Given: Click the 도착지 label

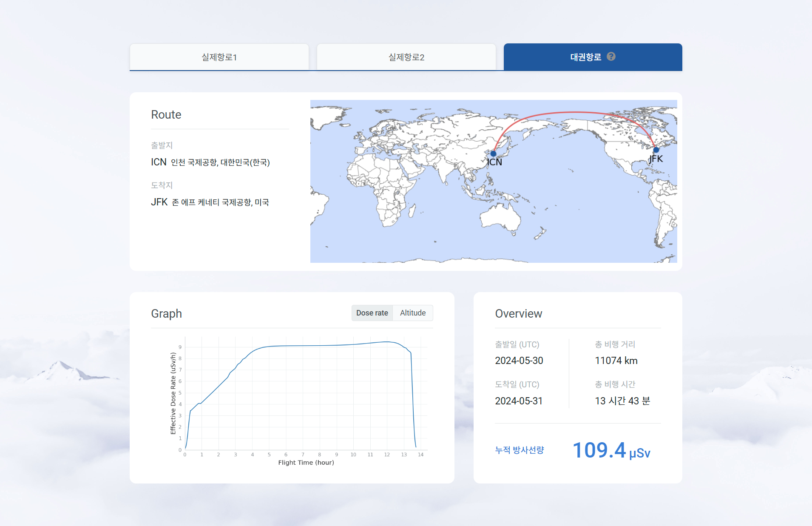Looking at the screenshot, I should [162, 185].
